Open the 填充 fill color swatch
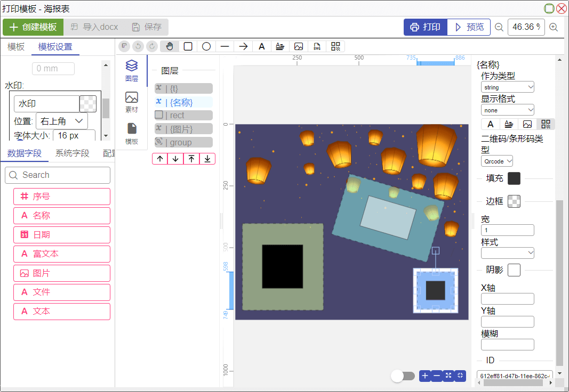Image resolution: width=569 pixels, height=392 pixels. (x=514, y=178)
